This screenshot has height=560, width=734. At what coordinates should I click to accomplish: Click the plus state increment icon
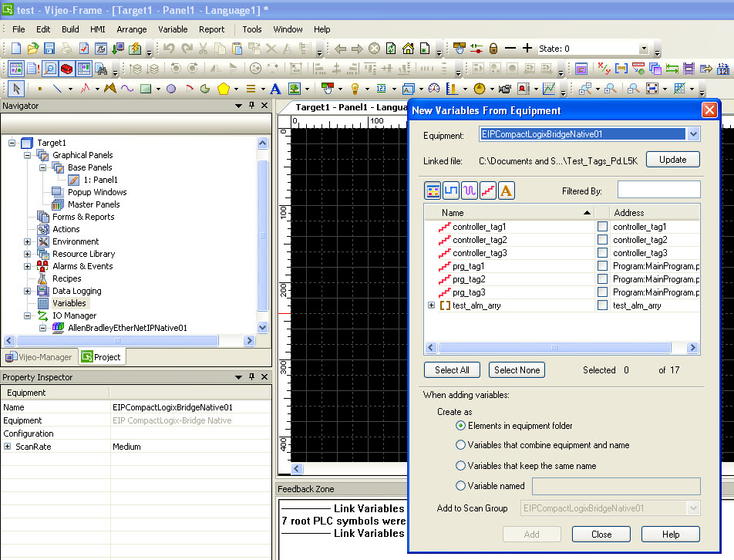click(527, 49)
